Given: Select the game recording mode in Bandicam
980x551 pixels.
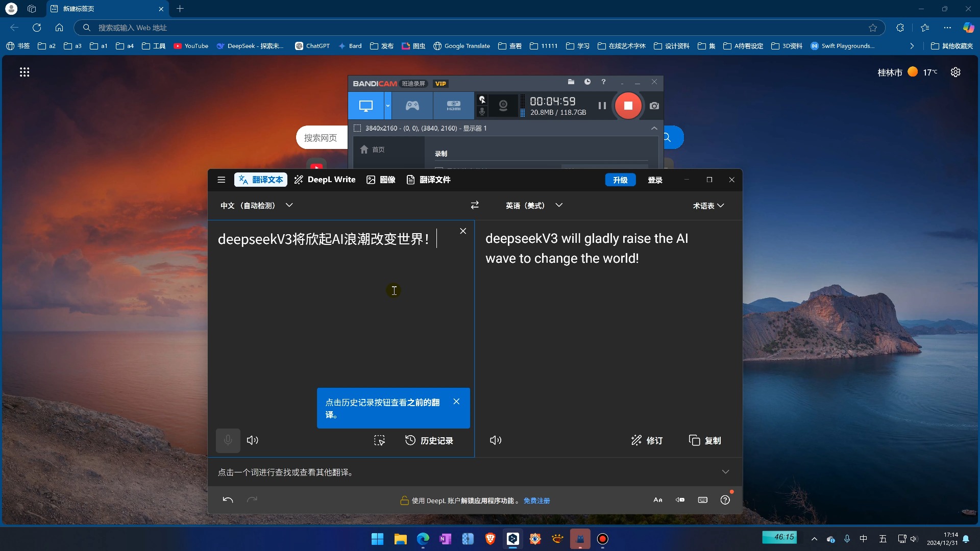Looking at the screenshot, I should (412, 106).
